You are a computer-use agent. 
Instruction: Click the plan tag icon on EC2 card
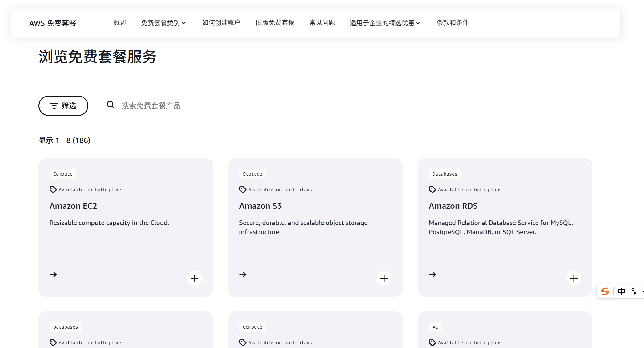(x=53, y=190)
